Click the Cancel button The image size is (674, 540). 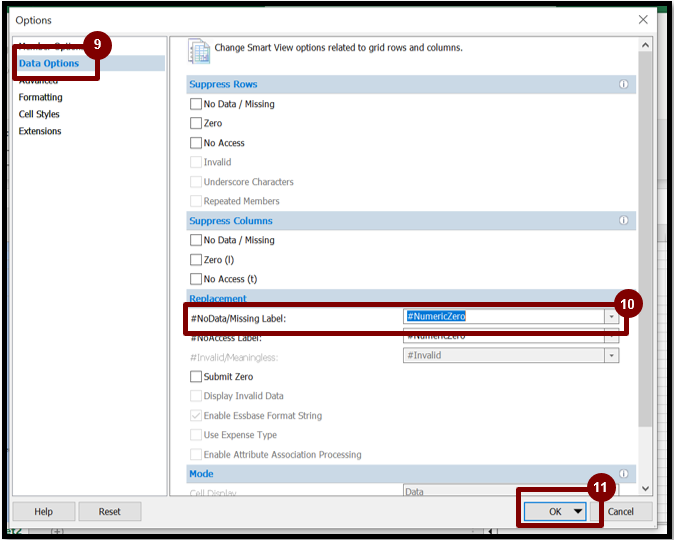click(621, 512)
